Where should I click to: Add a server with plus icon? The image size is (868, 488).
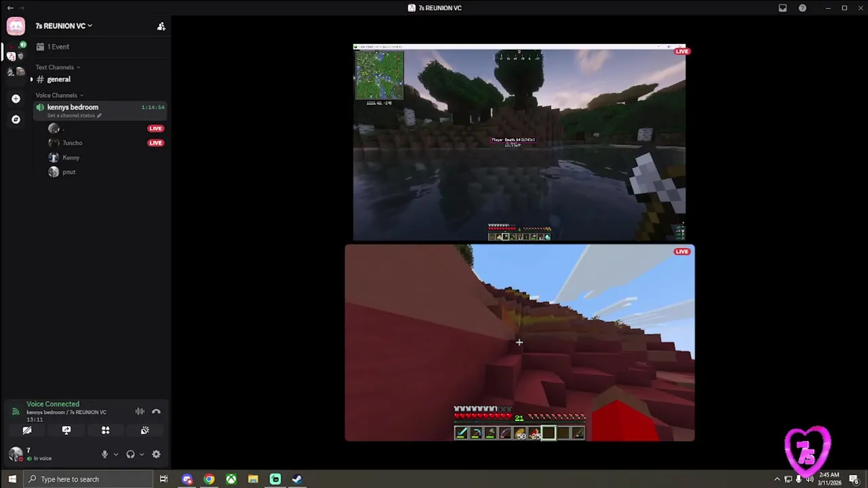(16, 99)
